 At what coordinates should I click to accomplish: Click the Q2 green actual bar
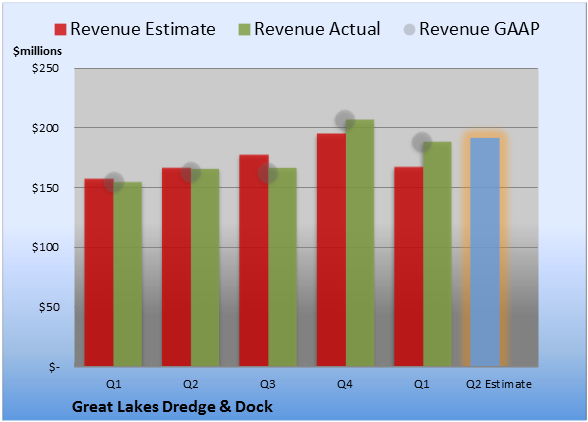(x=205, y=267)
